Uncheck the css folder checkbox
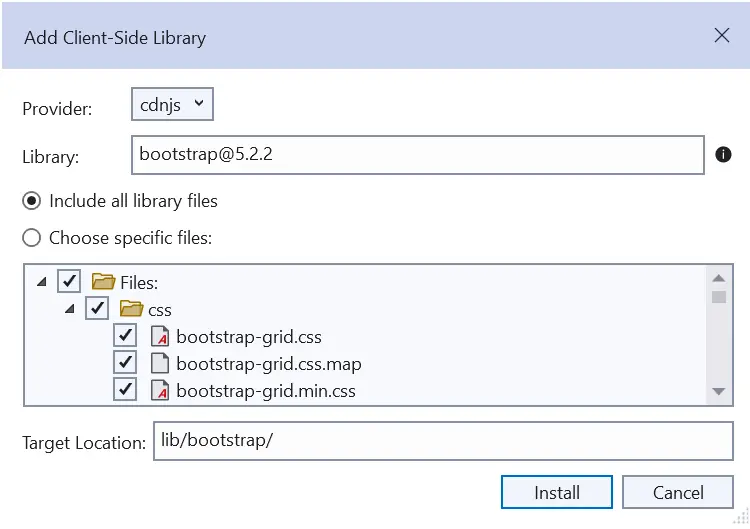Screen dimensions: 750x529 coord(97,308)
